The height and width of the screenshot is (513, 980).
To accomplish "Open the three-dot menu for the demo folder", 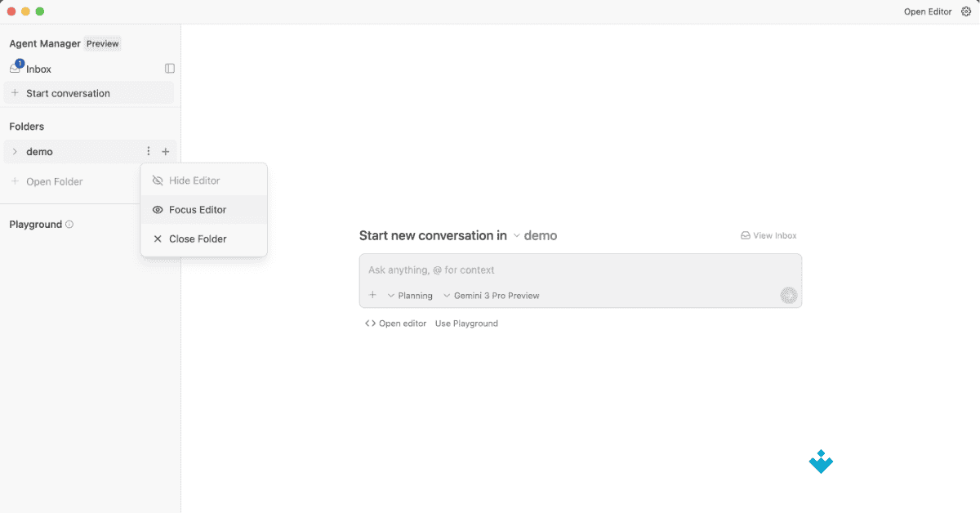I will click(x=148, y=151).
